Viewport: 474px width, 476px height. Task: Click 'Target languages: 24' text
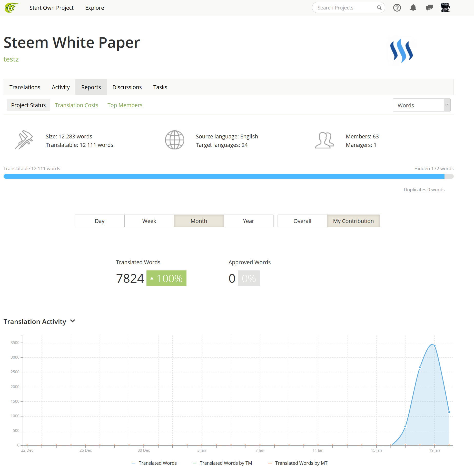222,145
